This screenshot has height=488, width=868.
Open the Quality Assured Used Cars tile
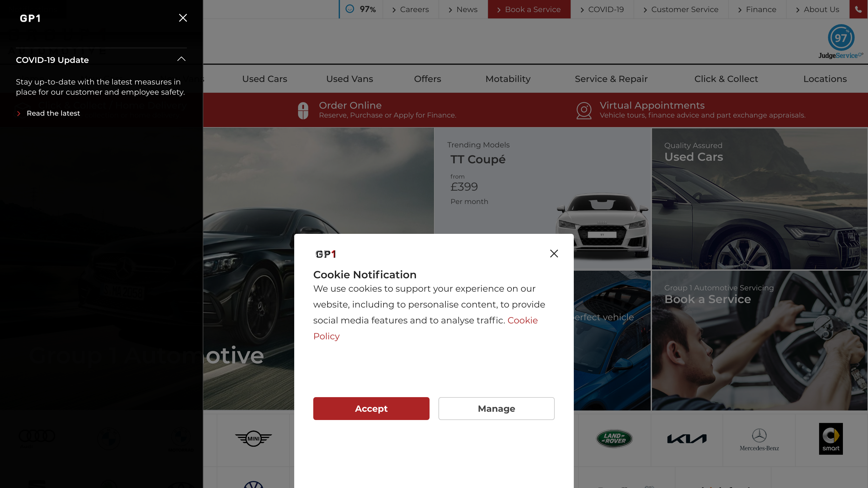click(x=759, y=199)
